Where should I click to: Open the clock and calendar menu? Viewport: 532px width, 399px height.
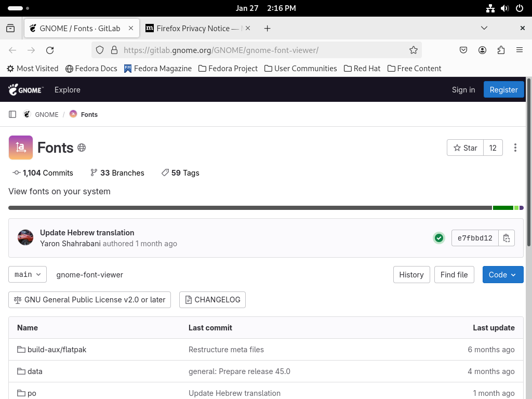point(265,8)
